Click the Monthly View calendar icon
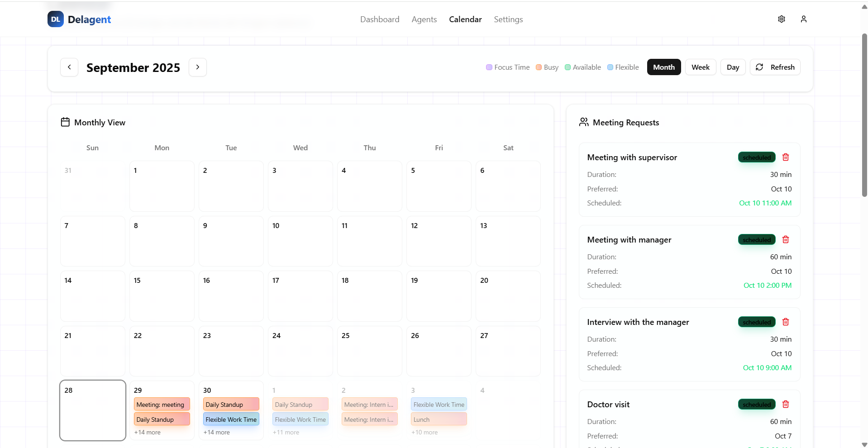 coord(65,122)
